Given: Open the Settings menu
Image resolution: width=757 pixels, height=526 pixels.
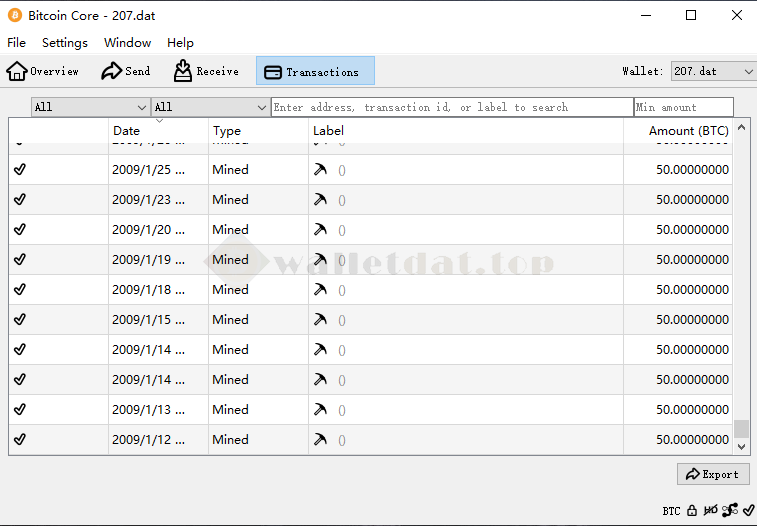Looking at the screenshot, I should pos(65,43).
